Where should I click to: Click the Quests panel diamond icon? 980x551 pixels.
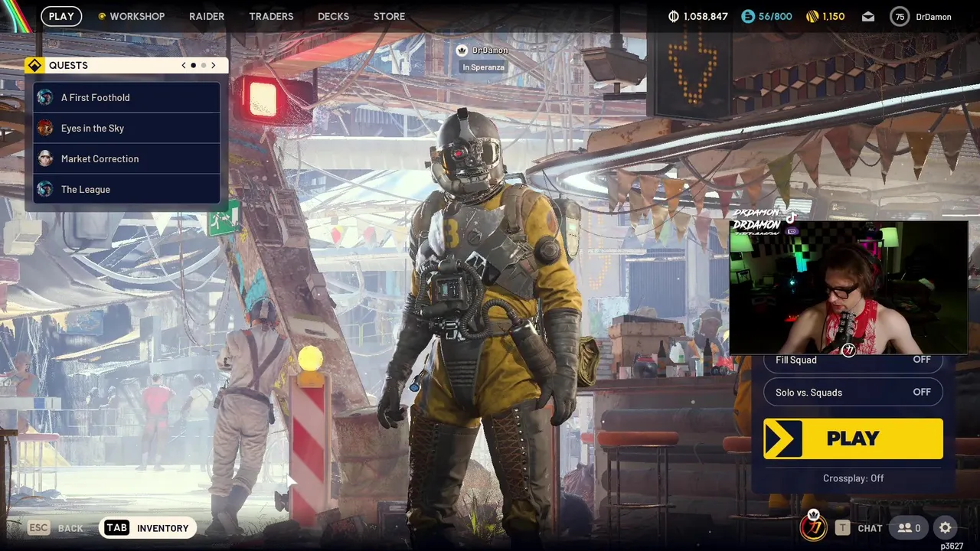[x=34, y=66]
